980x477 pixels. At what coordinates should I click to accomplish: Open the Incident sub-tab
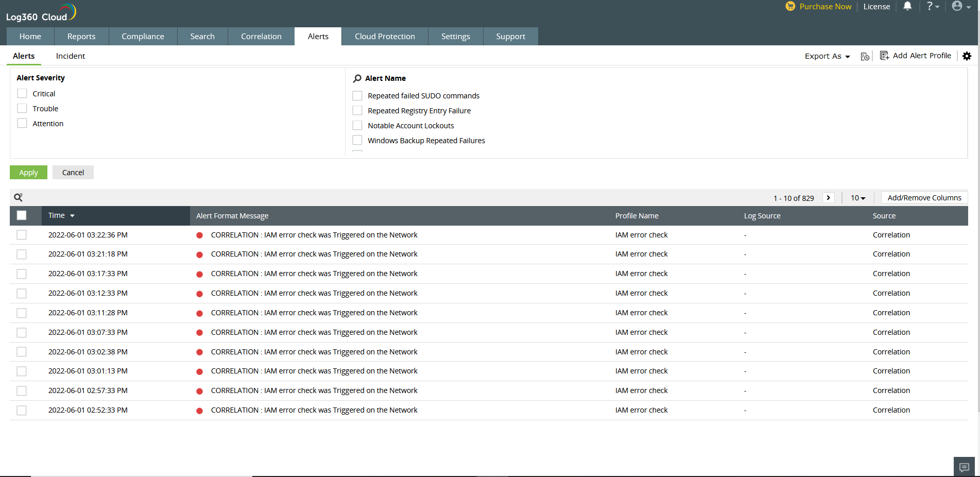coord(71,56)
